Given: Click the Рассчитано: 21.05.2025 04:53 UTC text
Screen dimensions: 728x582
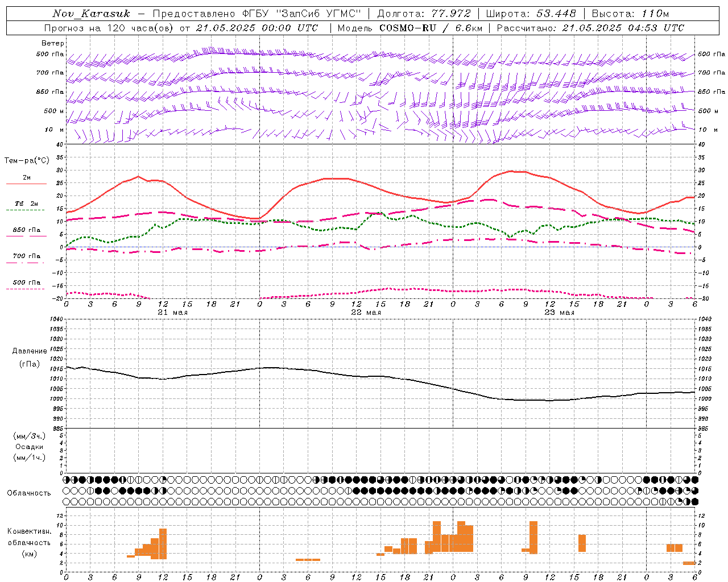Looking at the screenshot, I should 590,28.
